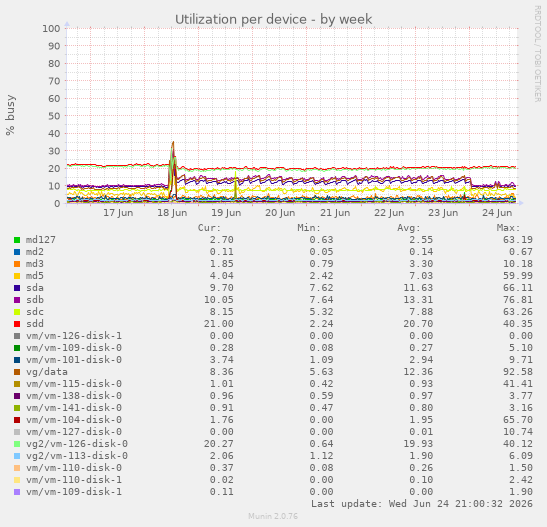This screenshot has height=527, width=547.
Task: Click vm-104-disk-0 max value 65.70
Action: (x=518, y=420)
